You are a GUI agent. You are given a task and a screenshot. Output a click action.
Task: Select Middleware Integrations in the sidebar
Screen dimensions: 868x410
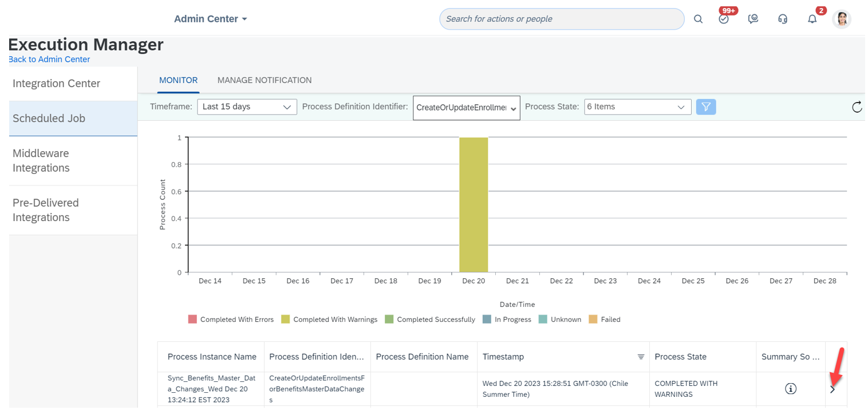point(41,160)
